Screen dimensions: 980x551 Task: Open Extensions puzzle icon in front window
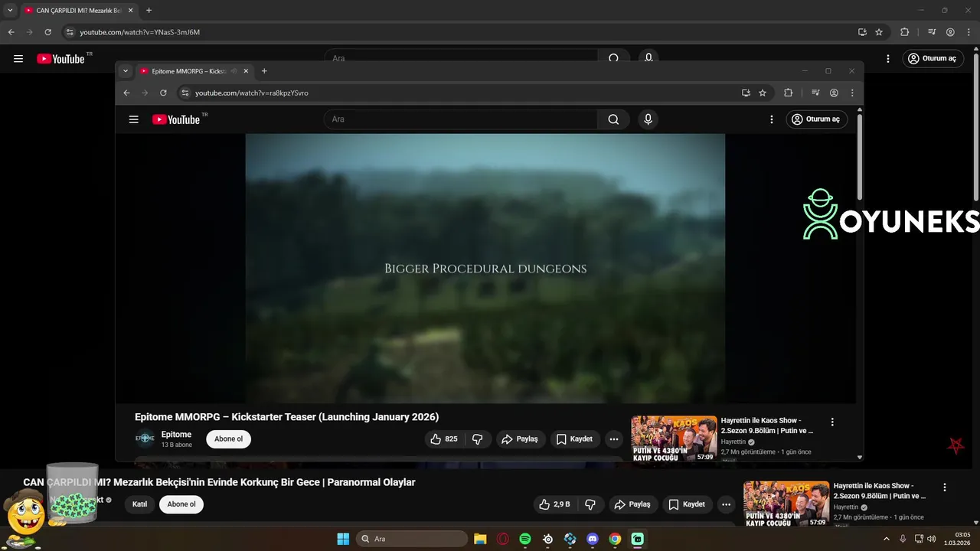pyautogui.click(x=788, y=93)
